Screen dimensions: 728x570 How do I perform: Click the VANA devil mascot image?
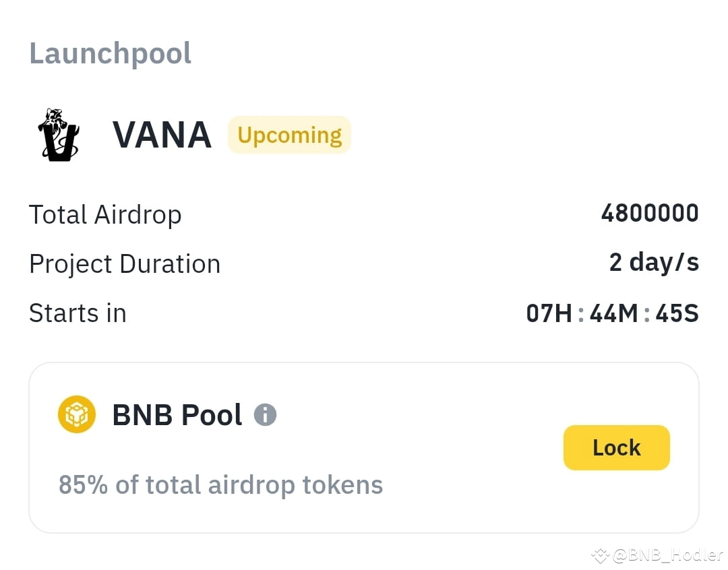[x=57, y=135]
